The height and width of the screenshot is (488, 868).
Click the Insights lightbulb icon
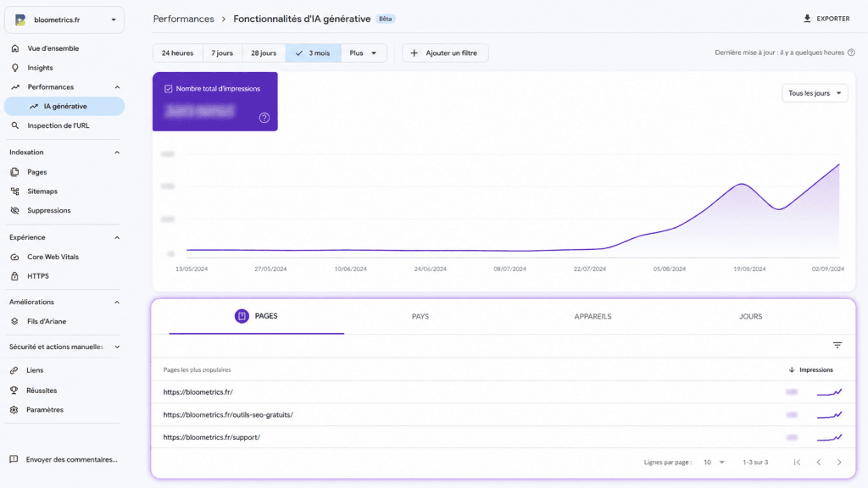point(15,68)
